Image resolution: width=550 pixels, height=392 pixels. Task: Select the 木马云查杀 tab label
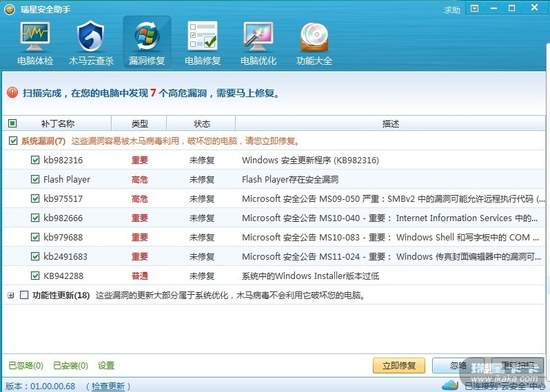click(91, 61)
